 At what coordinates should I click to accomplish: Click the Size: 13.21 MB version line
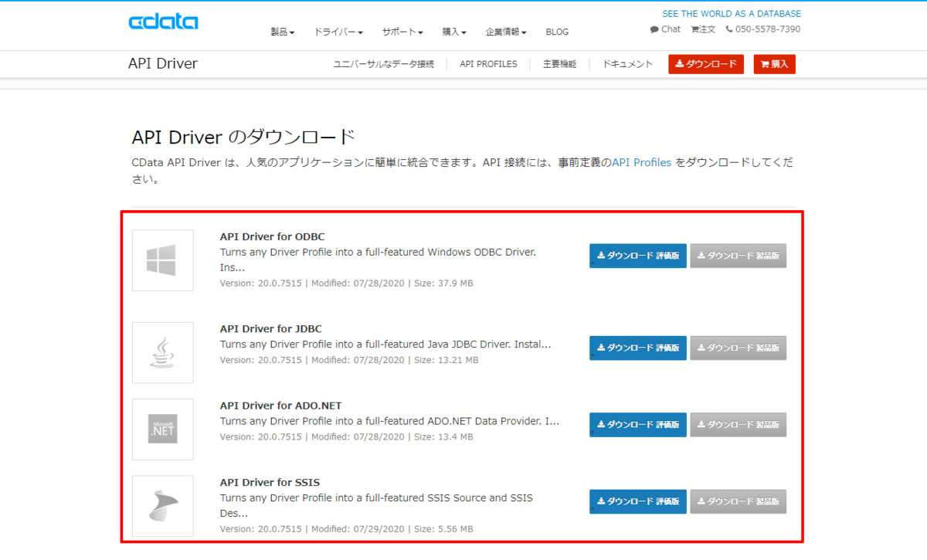click(x=349, y=360)
